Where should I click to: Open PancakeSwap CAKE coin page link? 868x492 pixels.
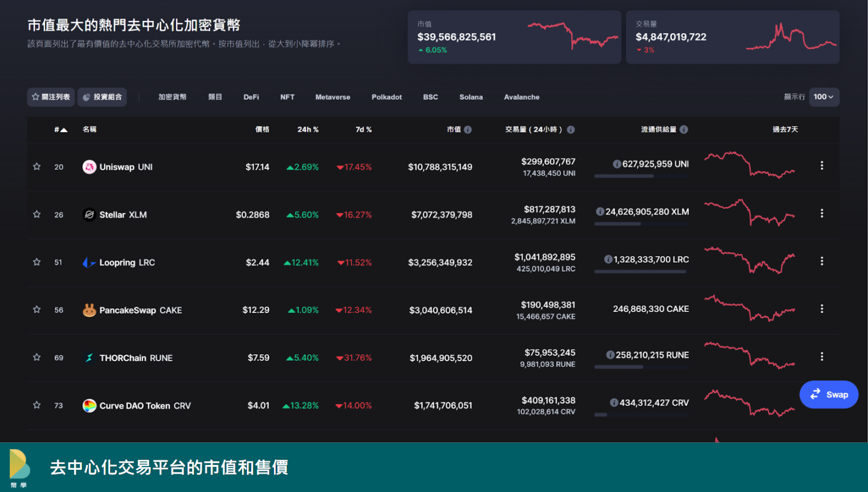[141, 310]
